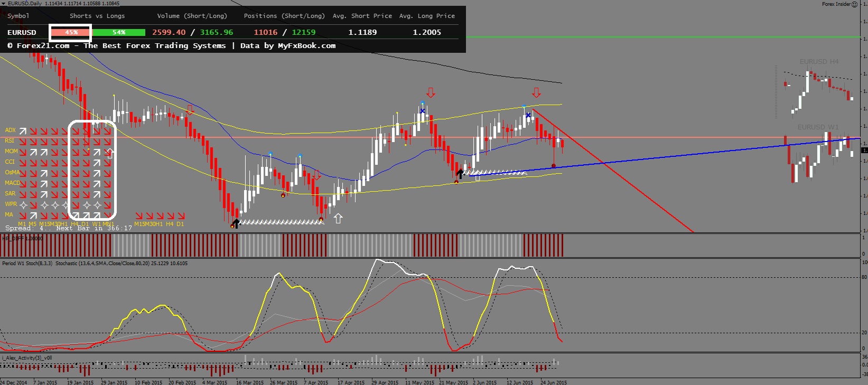Select the black up arrow at the late-May 2015 low

460,173
